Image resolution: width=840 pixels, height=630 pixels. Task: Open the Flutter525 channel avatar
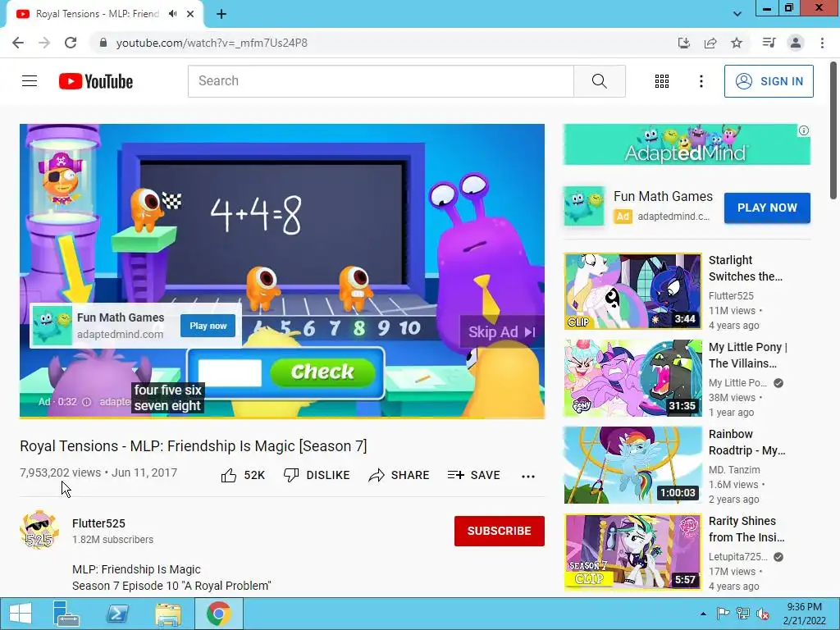[x=39, y=530]
